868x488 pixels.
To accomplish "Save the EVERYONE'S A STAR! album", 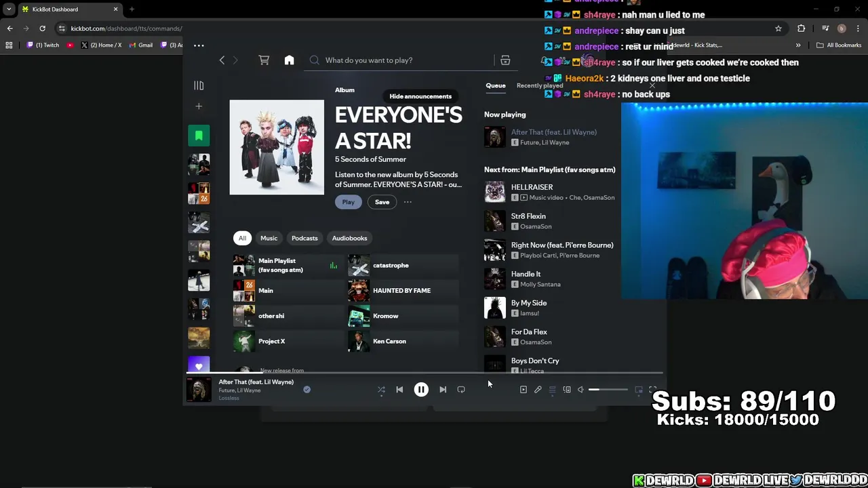I will coord(382,202).
